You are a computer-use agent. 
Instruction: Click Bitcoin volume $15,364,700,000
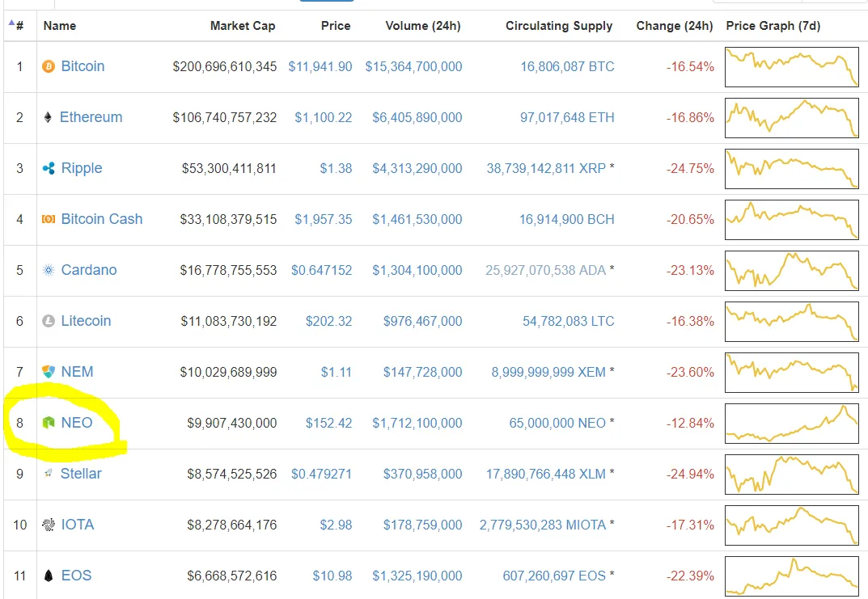click(x=413, y=67)
